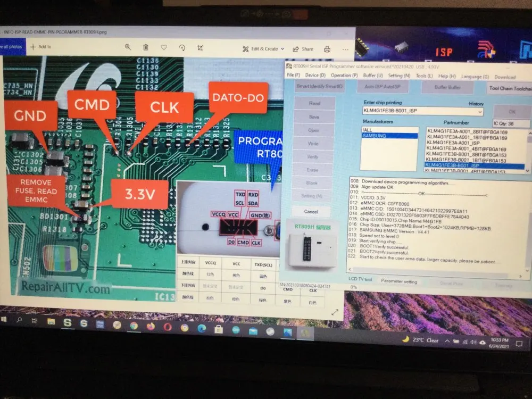Open the red signal desktop shortcut
Viewport: 532px width, 399px height.
(x=487, y=49)
